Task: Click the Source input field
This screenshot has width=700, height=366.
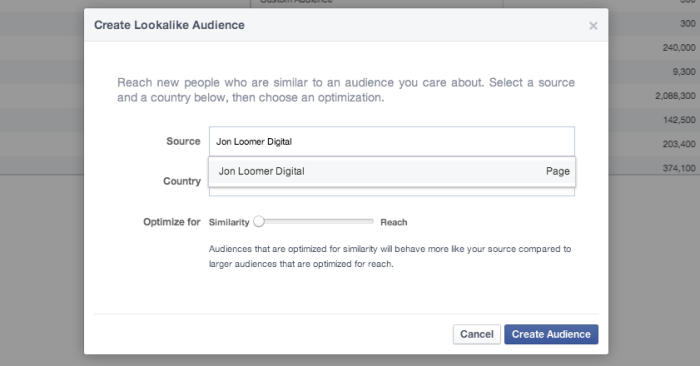Action: (392, 141)
